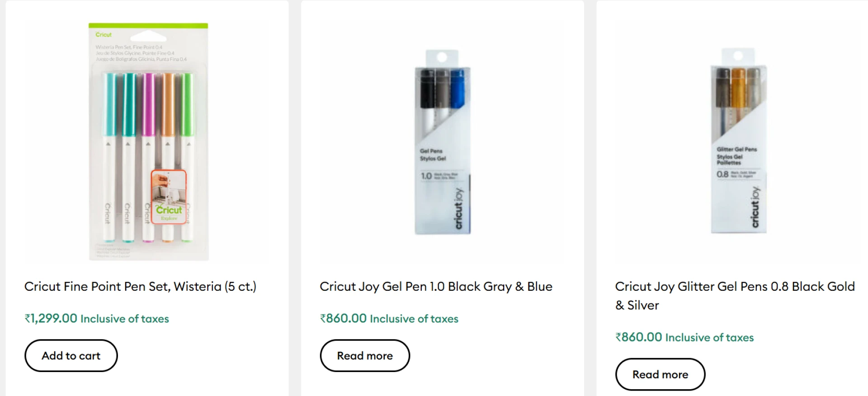The height and width of the screenshot is (396, 868).
Task: Click 'Inclusive of taxes' beside ₹1,299.00
Action: [x=125, y=319]
